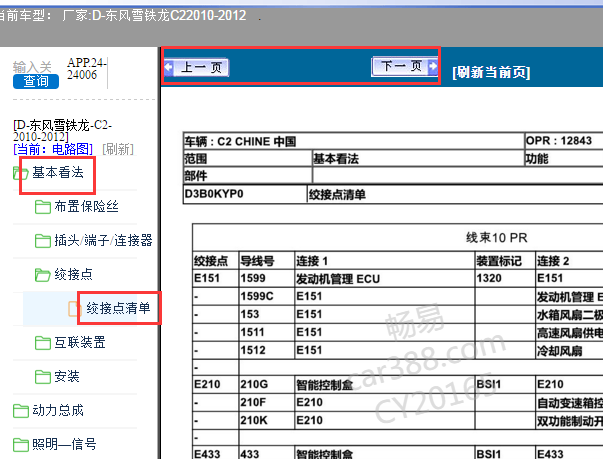Click the D3B0KYP0 document code cell
Screen dimensions: 603x459
pos(245,194)
